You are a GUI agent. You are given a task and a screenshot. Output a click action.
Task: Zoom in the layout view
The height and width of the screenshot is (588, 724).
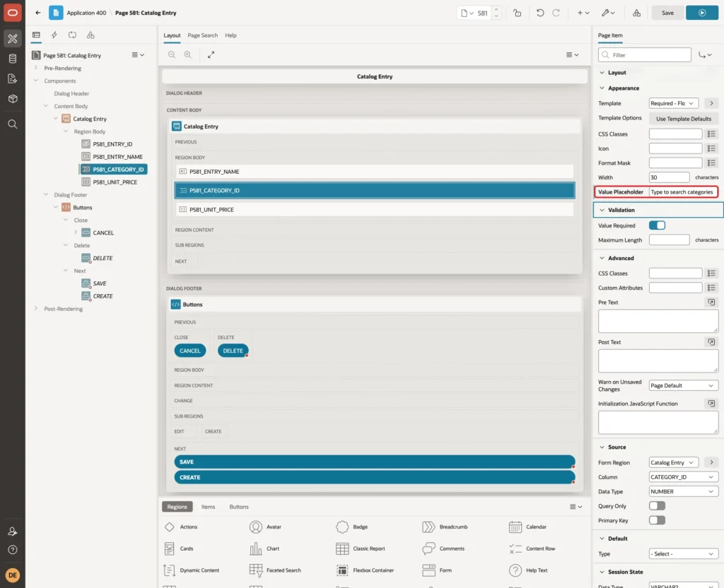point(188,54)
